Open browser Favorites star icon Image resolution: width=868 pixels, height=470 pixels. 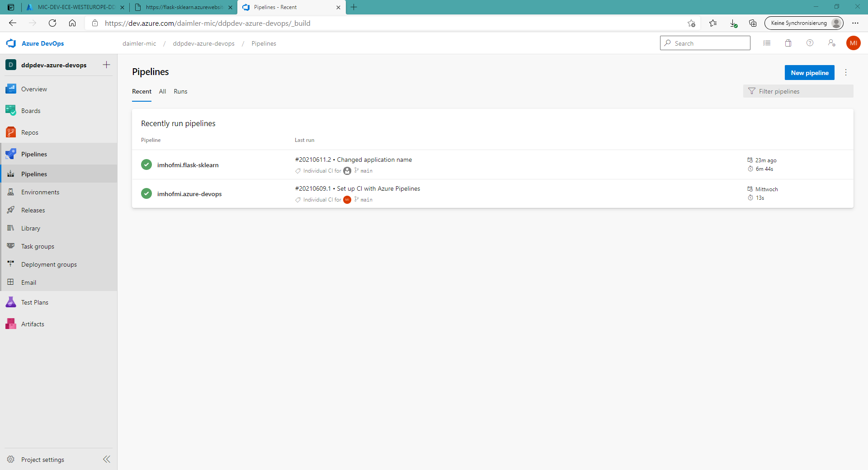pyautogui.click(x=713, y=23)
